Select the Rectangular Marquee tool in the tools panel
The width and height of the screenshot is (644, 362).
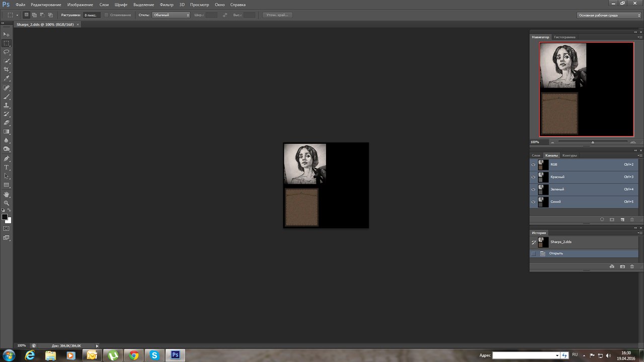[x=7, y=43]
